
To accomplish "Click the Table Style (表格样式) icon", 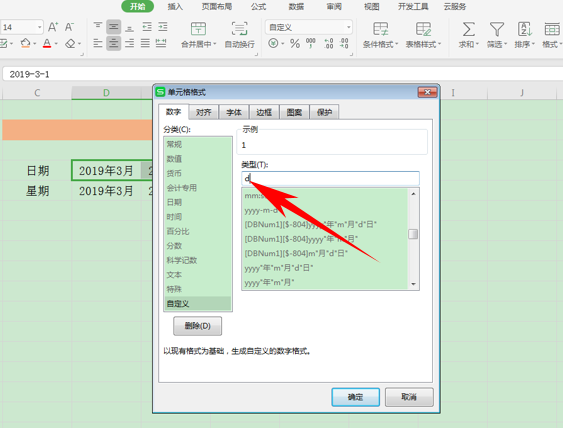I will [423, 29].
